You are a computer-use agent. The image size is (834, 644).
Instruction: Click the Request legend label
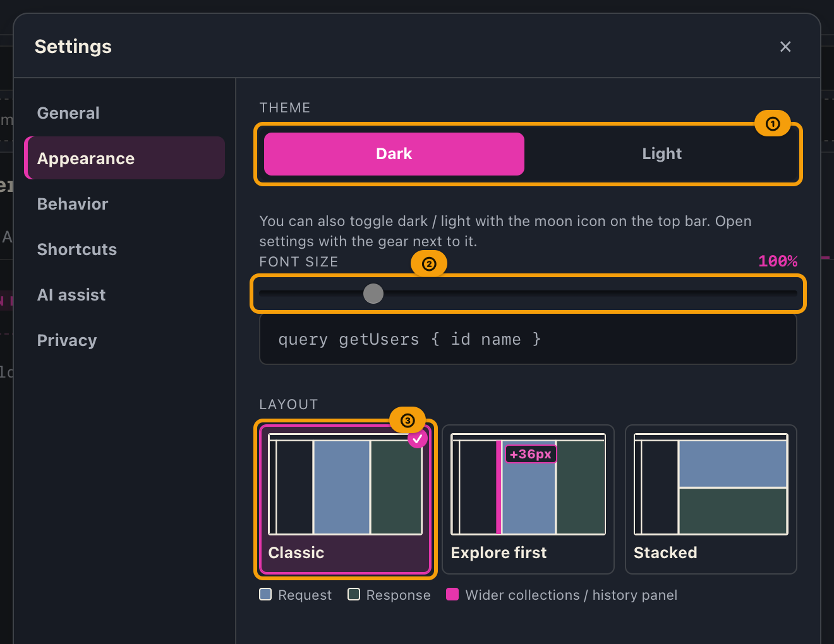(x=305, y=595)
